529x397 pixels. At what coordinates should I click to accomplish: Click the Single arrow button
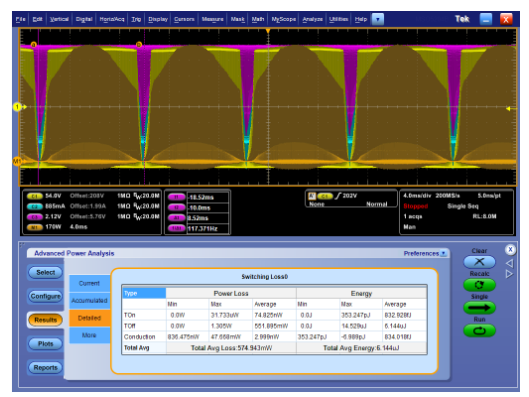(479, 308)
